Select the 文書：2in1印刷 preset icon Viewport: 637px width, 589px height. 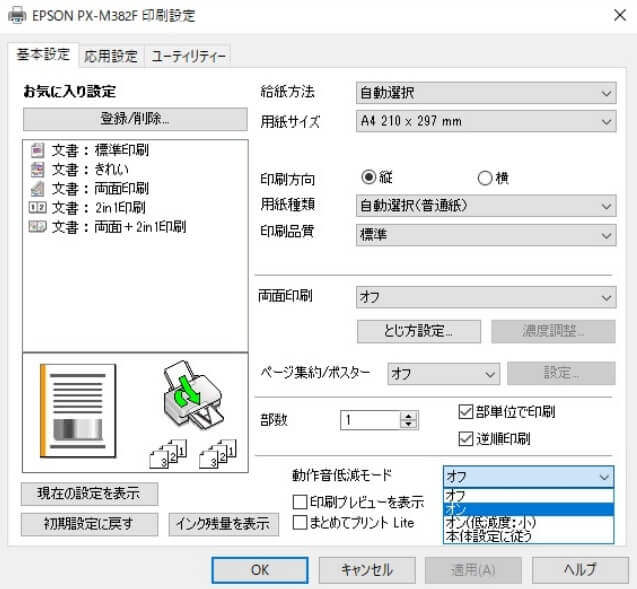coord(37,208)
